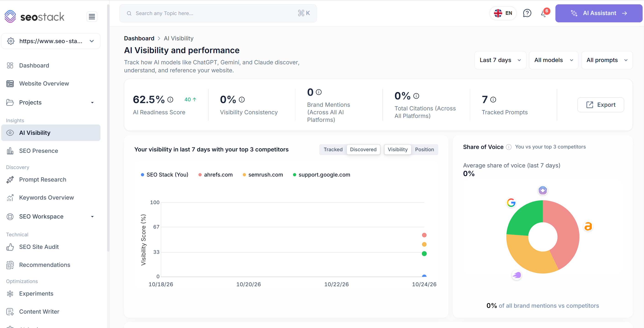This screenshot has width=644, height=328.
Task: Expand the SEO Workspace menu
Action: pos(51,217)
